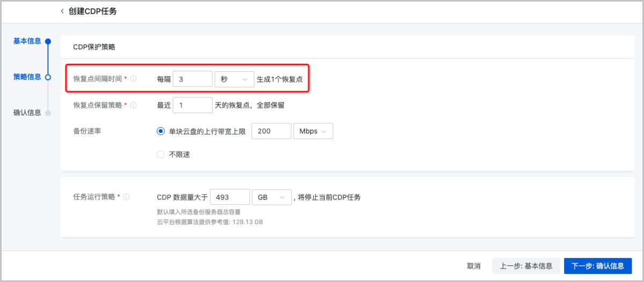This screenshot has width=644, height=282.
Task: Select the 不限速 radio option
Action: (160, 154)
